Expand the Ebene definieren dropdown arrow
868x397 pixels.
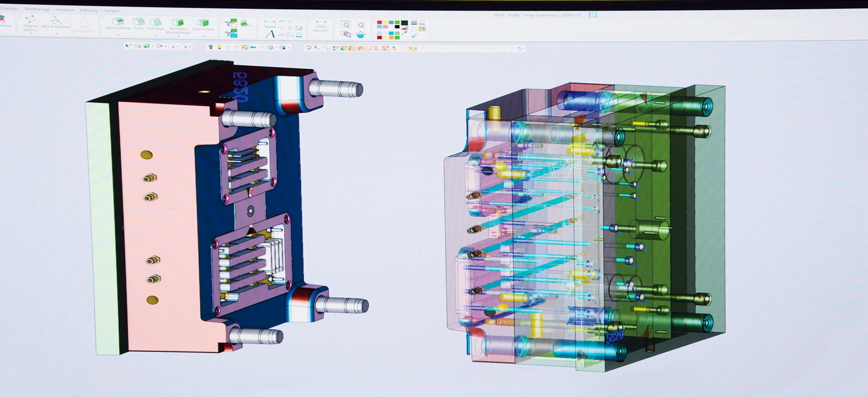click(31, 34)
